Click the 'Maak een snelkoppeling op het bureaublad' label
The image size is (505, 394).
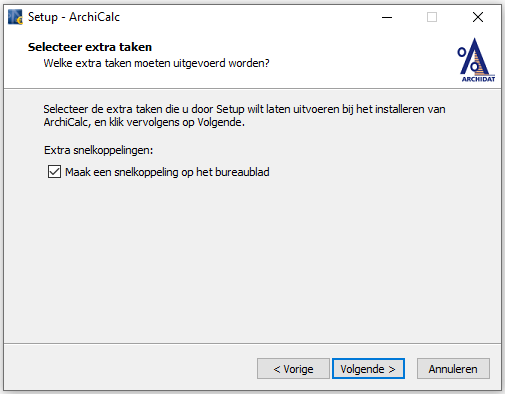167,172
